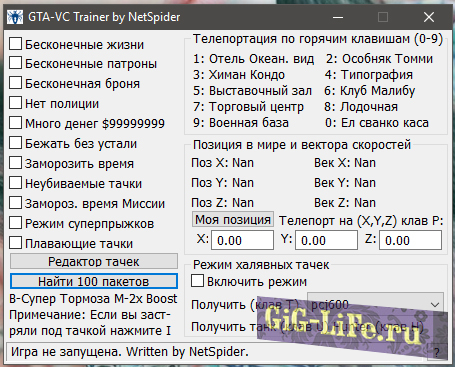Click the Век X: Nan value
Image resolution: width=455 pixels, height=367 pixels.
click(x=345, y=163)
